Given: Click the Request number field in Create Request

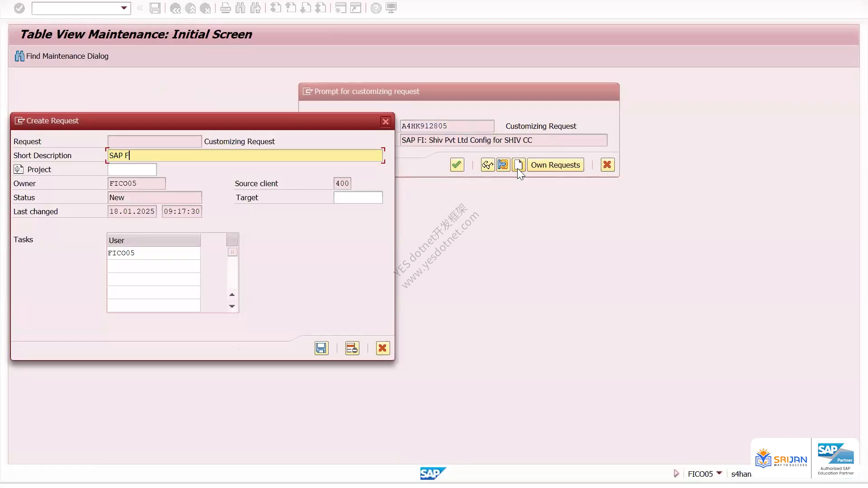Looking at the screenshot, I should (x=155, y=141).
